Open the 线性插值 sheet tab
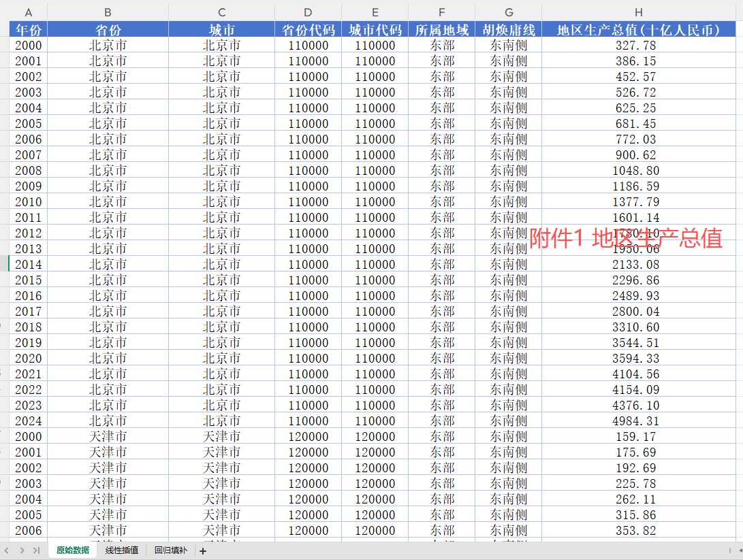743x560 pixels. click(122, 550)
